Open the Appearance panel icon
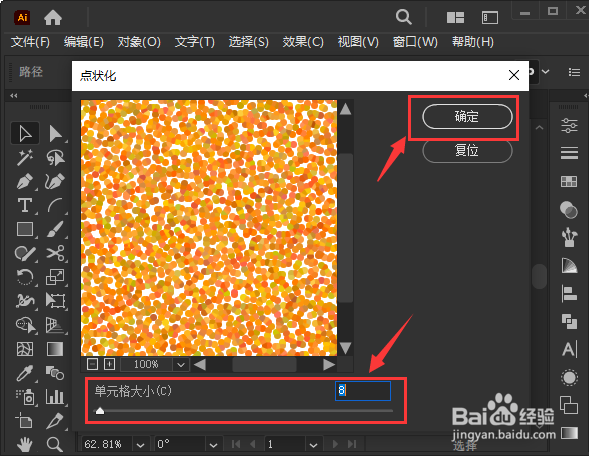The height and width of the screenshot is (456, 589). coord(569,377)
